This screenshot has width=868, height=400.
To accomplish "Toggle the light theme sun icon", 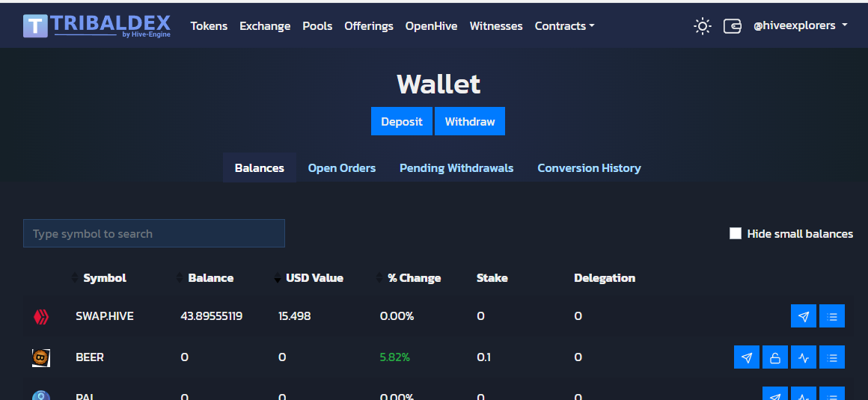I will 702,26.
